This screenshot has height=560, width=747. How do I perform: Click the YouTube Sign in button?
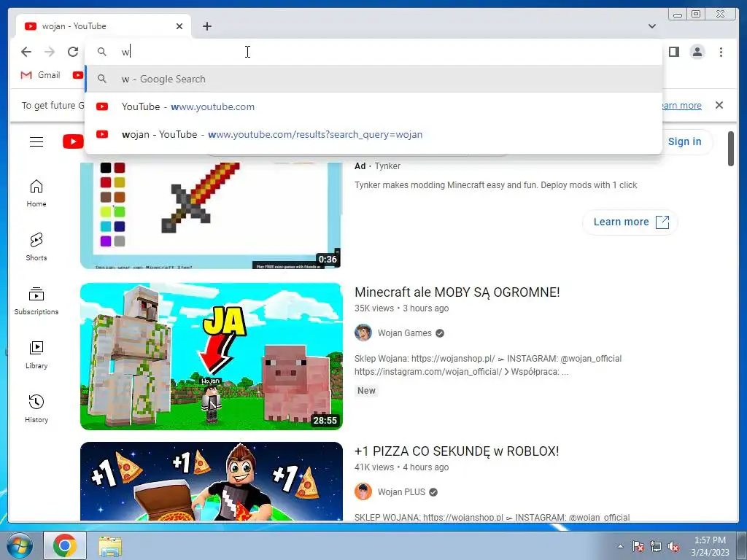684,141
